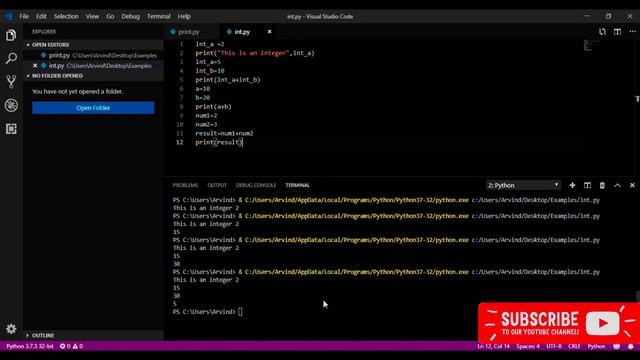Image resolution: width=640 pixels, height=360 pixels.
Task: Open the Go menu
Action: pos(110,16)
